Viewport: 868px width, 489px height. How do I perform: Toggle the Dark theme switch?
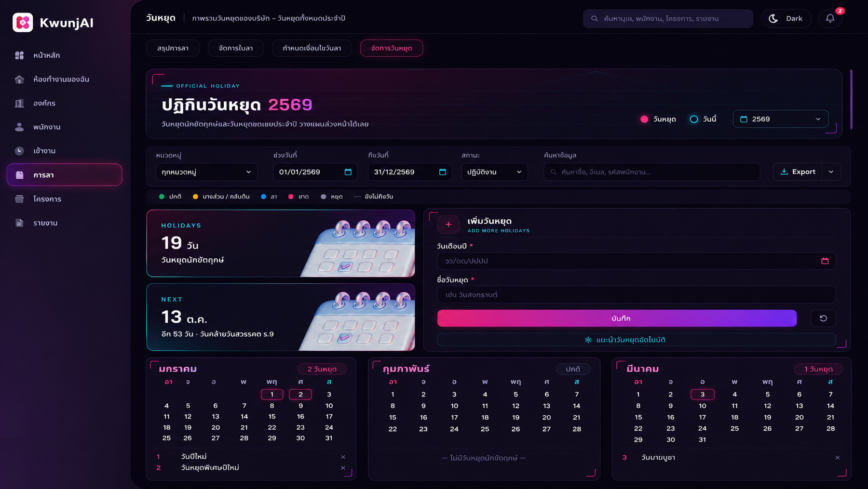pyautogui.click(x=786, y=18)
